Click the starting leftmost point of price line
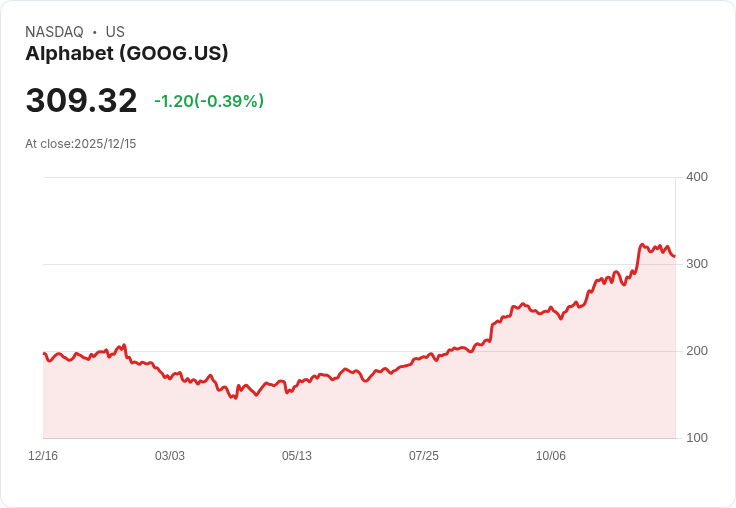This screenshot has width=736, height=508. click(44, 353)
